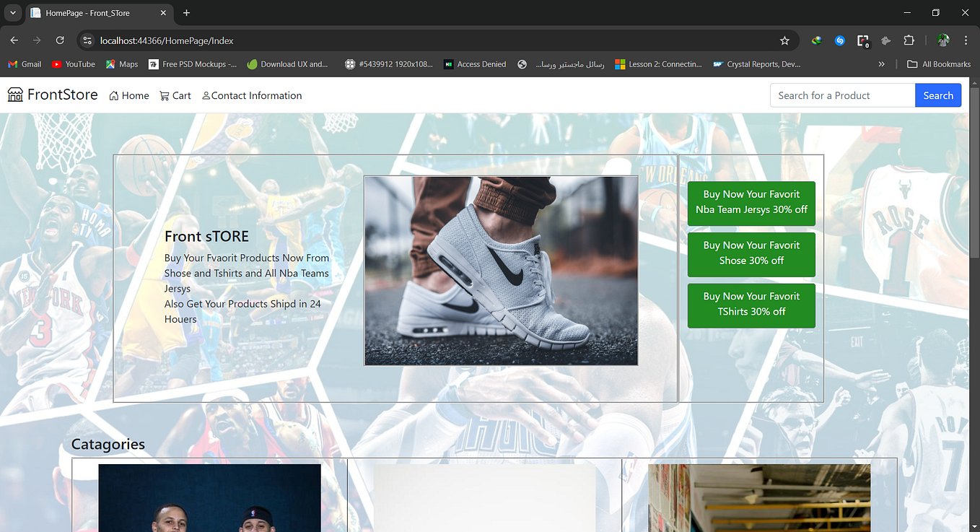
Task: Click Buy Now Your Favorit TShirts 30% off
Action: click(751, 305)
